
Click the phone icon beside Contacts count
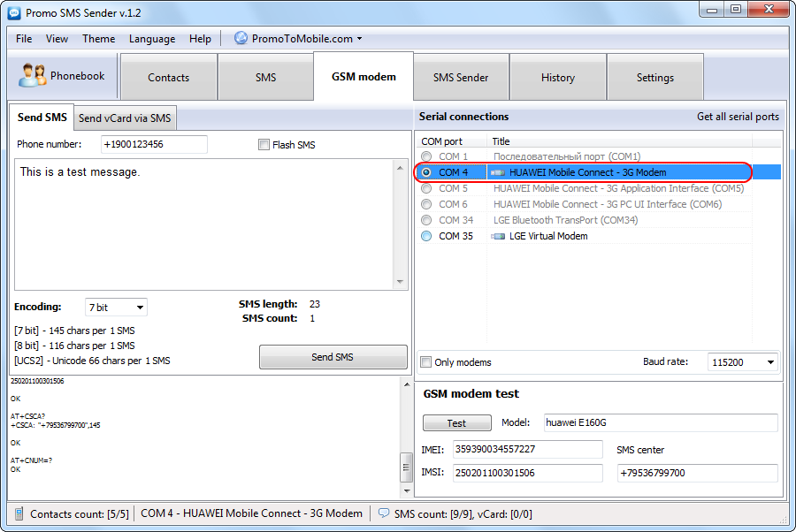(x=19, y=513)
